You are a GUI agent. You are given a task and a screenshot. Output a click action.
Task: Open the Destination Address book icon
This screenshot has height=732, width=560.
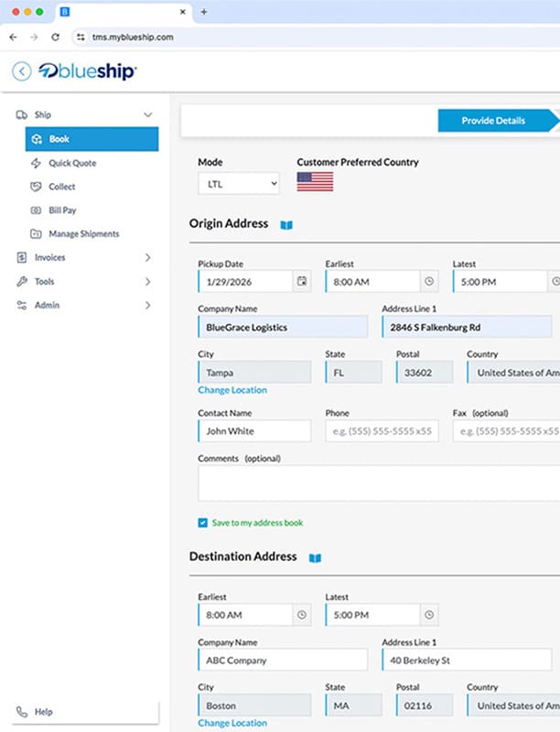pos(315,557)
